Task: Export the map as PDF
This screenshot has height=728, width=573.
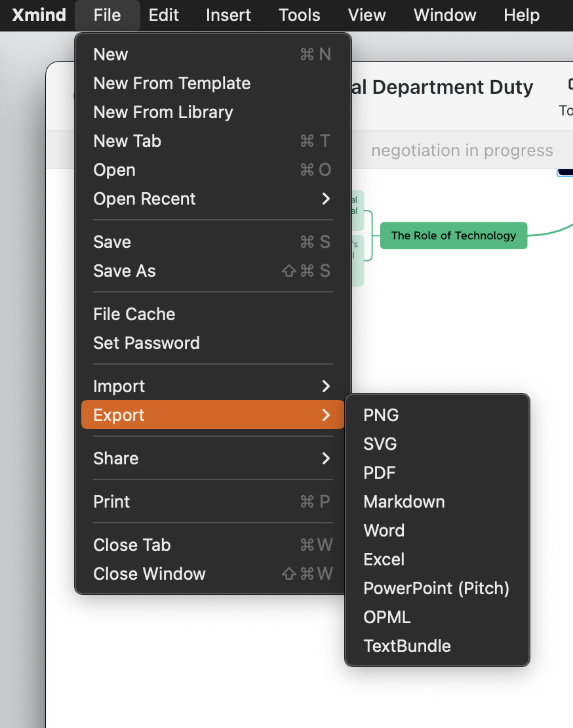Action: coord(437,473)
